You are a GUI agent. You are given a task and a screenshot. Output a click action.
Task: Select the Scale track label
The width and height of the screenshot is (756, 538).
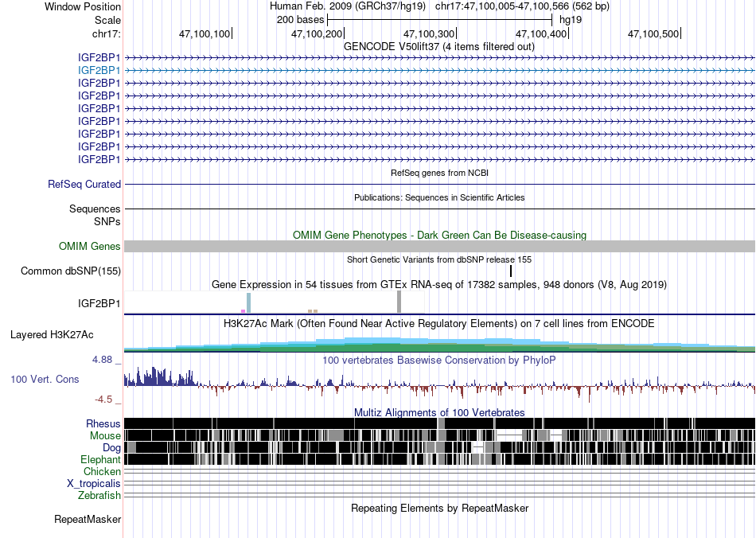(x=107, y=20)
